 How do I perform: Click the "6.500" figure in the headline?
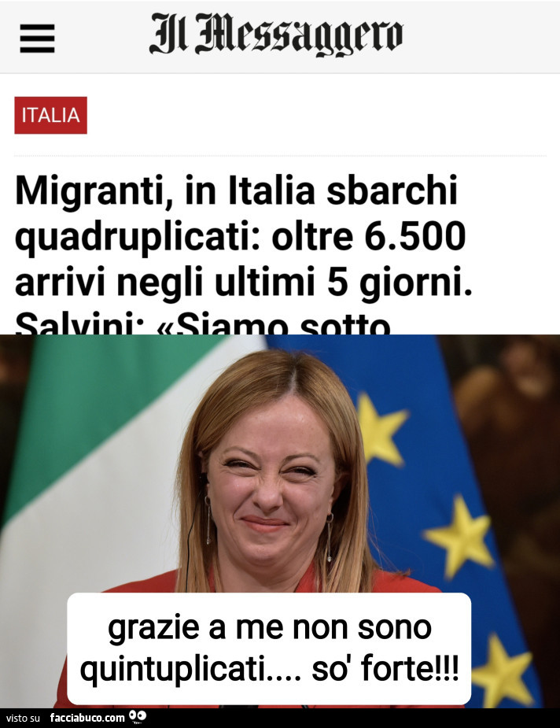(414, 236)
